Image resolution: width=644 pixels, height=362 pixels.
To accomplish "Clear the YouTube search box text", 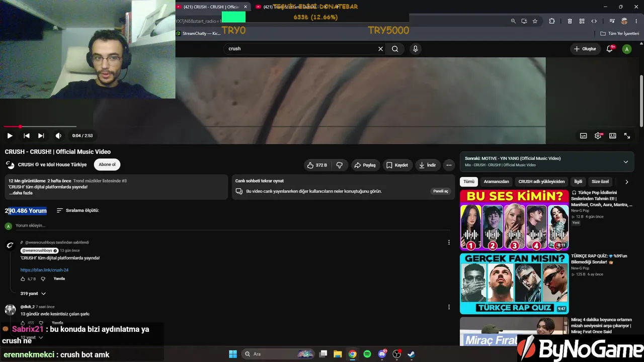I will (x=381, y=49).
